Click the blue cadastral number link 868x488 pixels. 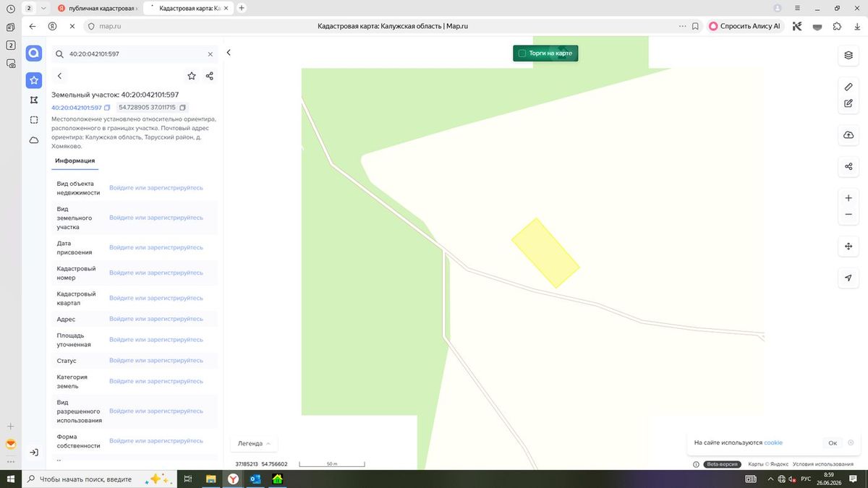[77, 108]
